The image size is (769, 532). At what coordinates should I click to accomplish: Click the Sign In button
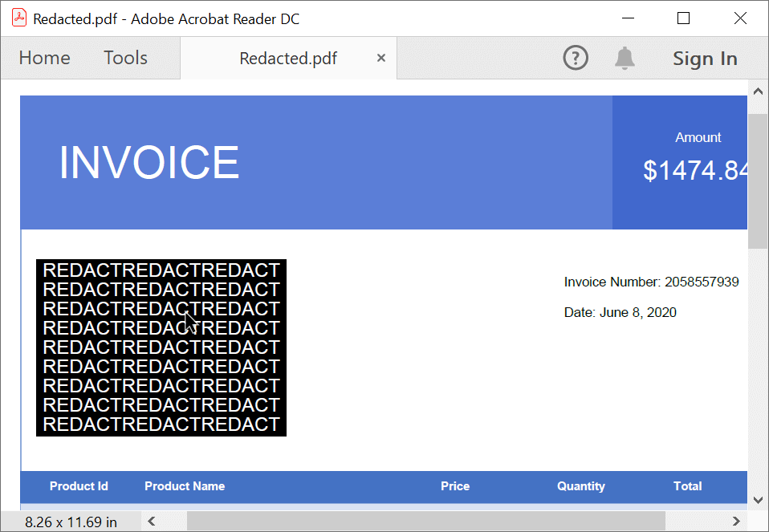[705, 59]
